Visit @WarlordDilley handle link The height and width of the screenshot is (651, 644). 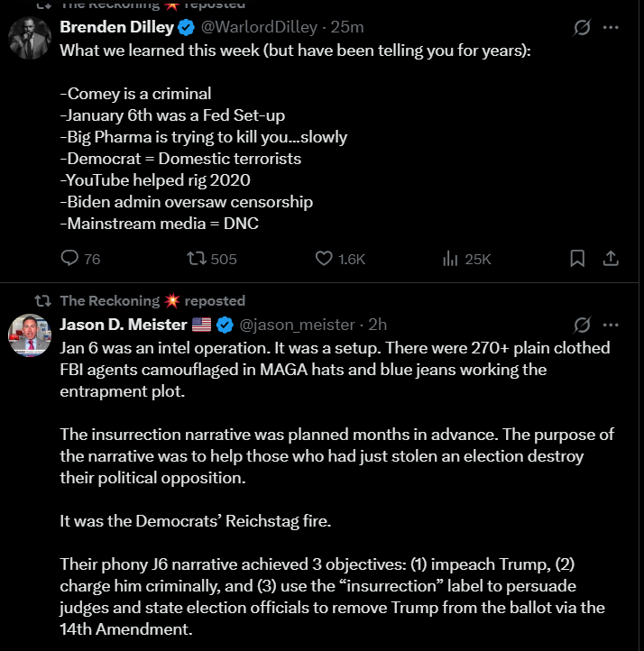[x=259, y=27]
